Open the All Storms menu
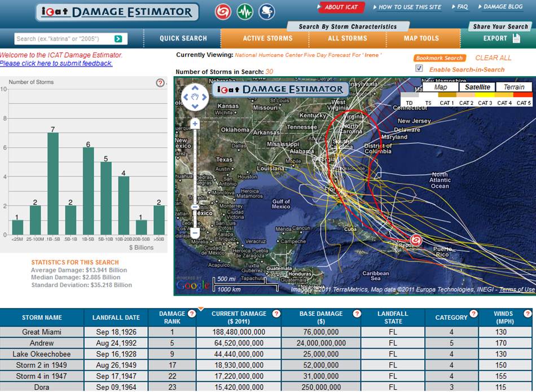 (348, 38)
